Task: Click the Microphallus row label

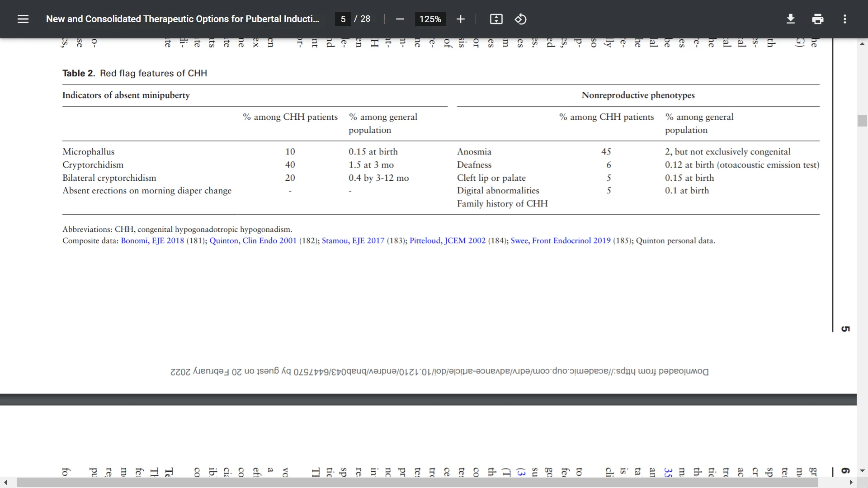Action: click(89, 152)
